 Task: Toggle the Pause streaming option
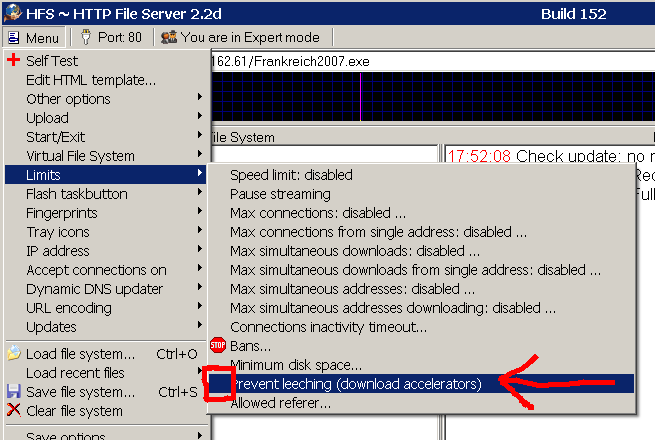[x=421, y=194]
